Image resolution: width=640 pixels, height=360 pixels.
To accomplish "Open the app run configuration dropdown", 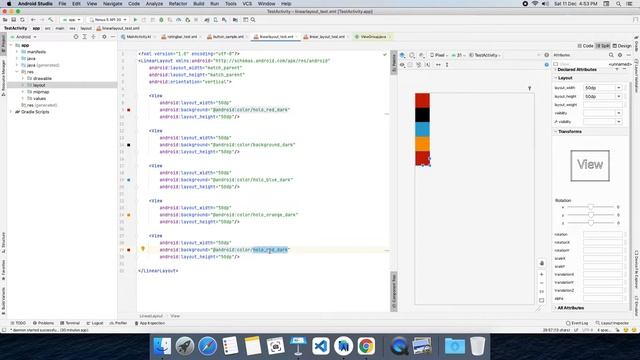I will tap(71, 20).
